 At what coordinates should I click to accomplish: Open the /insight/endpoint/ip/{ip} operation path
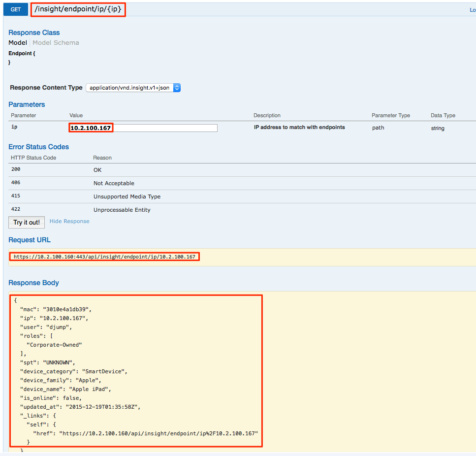78,9
